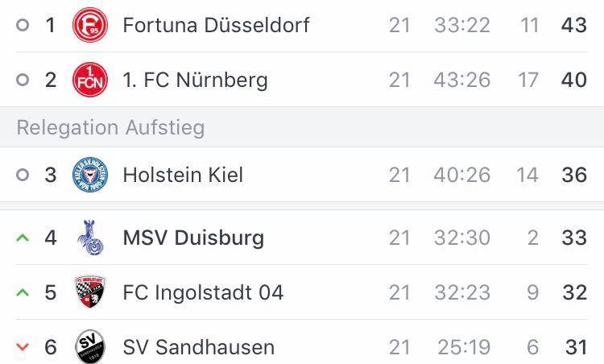604x364 pixels.
Task: Open the SV Sandhausen team name
Action: 198,347
